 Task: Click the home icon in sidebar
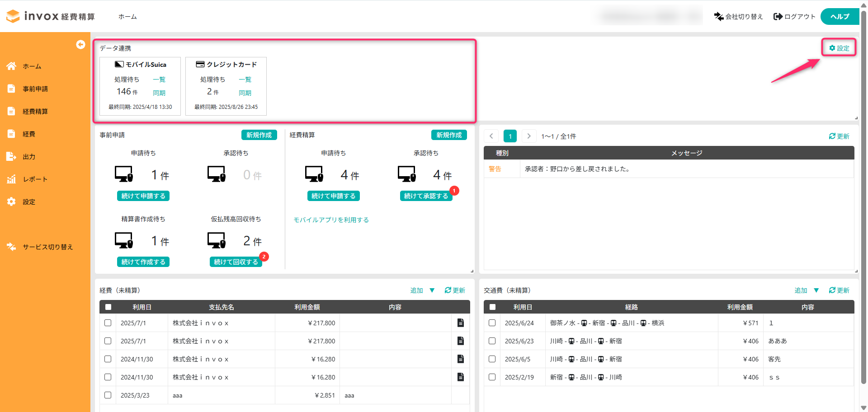[x=11, y=66]
